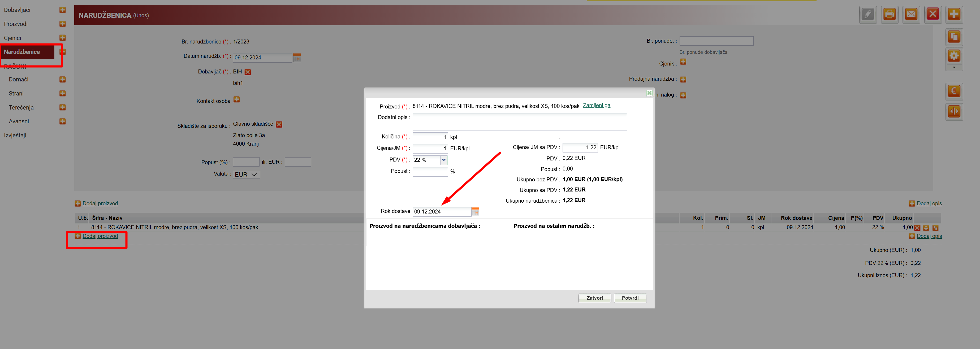Image resolution: width=980 pixels, height=349 pixels.
Task: Remove supplier BIH with red X
Action: pyautogui.click(x=248, y=72)
